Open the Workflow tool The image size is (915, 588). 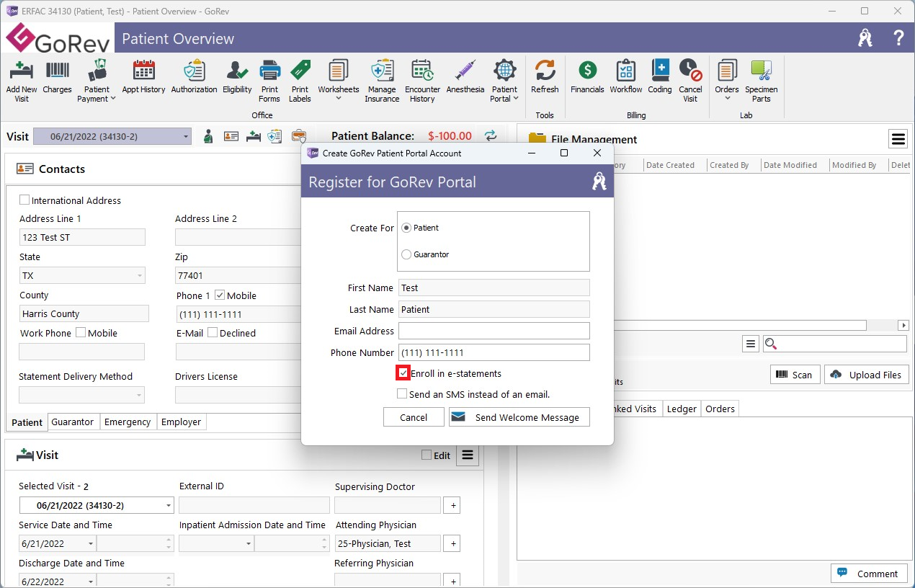point(626,76)
